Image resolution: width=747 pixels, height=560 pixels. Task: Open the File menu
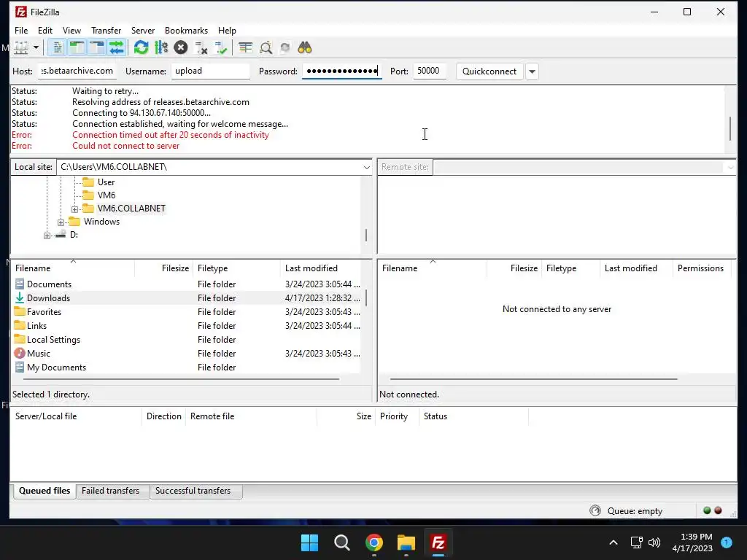[21, 31]
